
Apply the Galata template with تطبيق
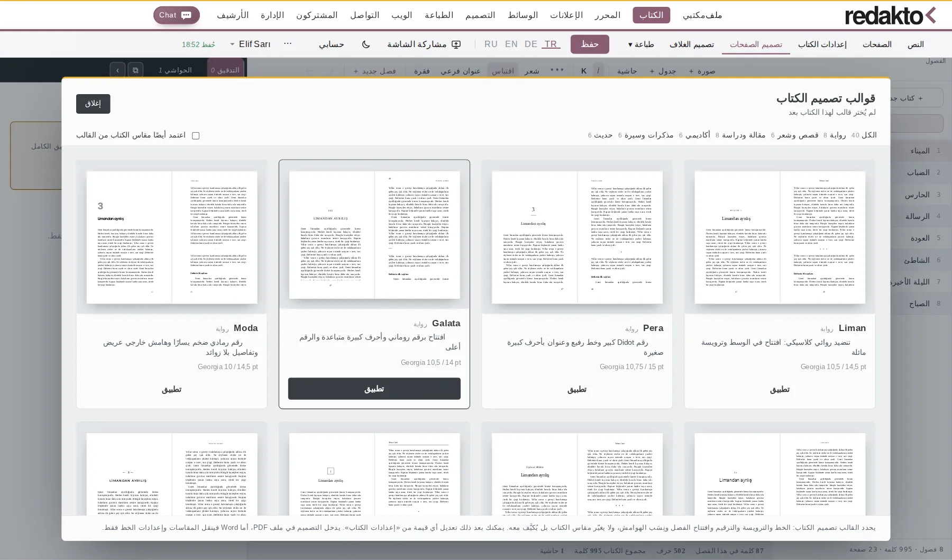tap(374, 389)
